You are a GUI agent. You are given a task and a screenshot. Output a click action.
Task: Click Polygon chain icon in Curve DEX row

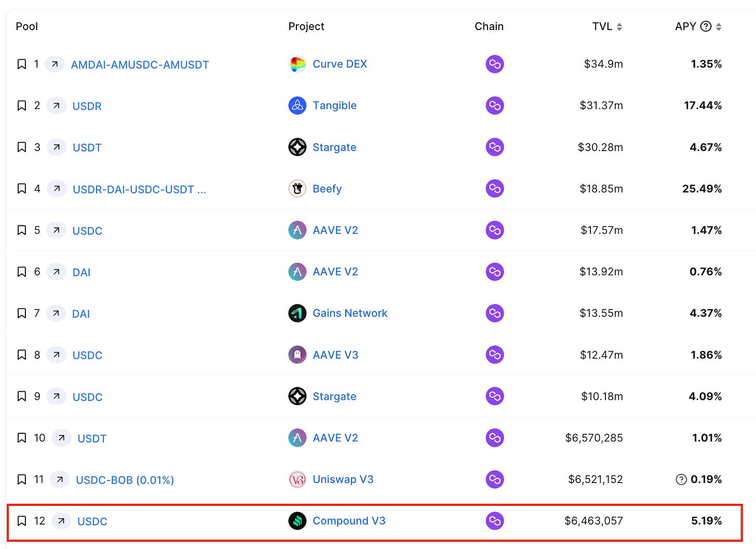(495, 64)
